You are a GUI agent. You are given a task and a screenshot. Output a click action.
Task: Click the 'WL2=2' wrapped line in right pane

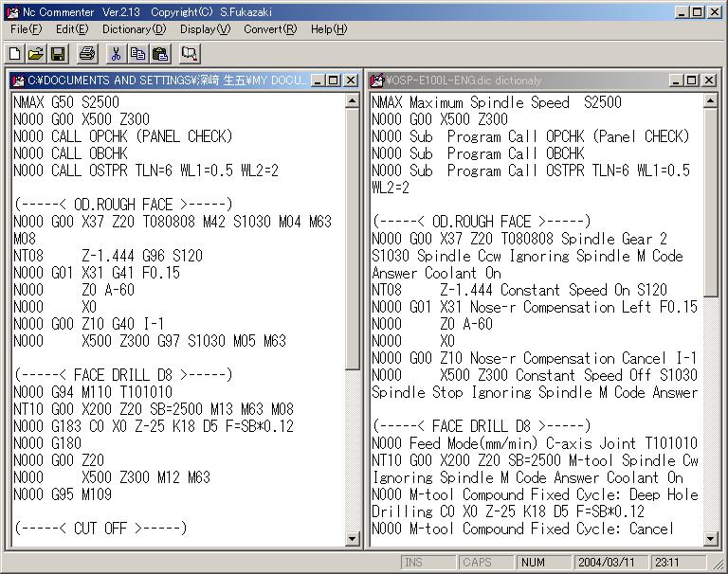391,188
